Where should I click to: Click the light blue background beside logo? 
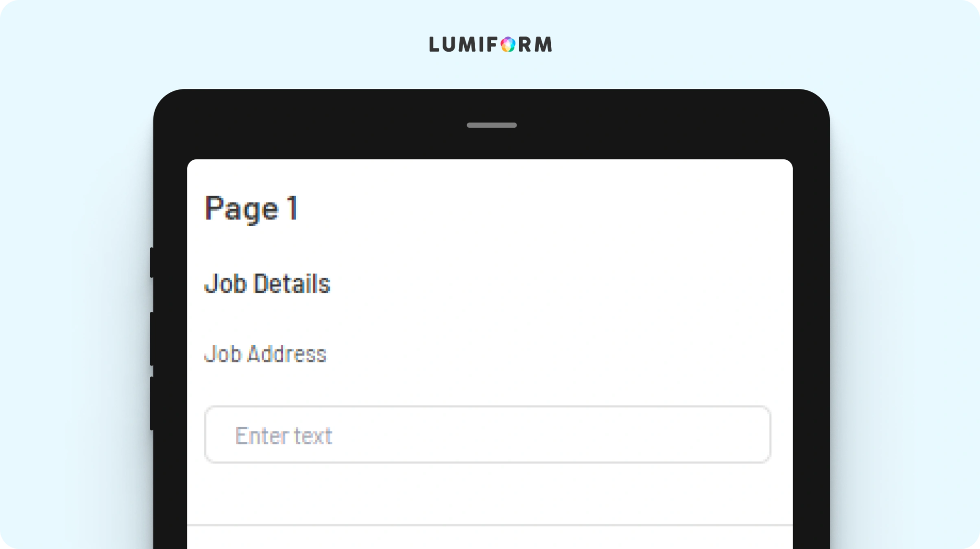pos(718,44)
